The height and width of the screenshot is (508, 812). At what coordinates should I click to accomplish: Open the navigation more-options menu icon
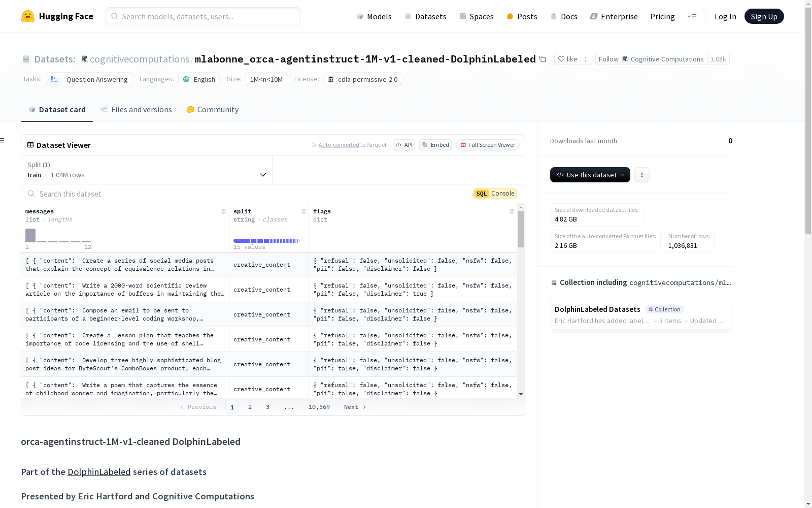tap(692, 16)
